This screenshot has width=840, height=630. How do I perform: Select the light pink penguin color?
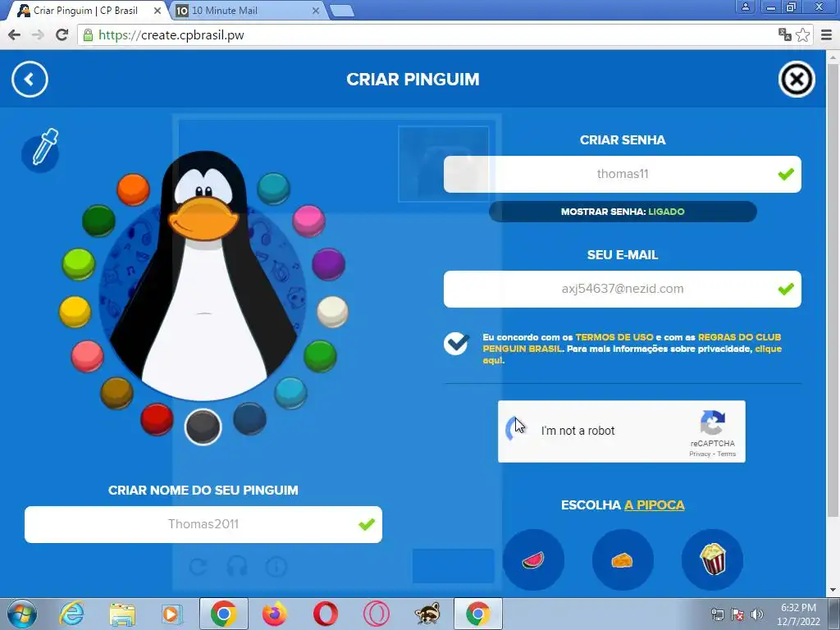pyautogui.click(x=87, y=356)
